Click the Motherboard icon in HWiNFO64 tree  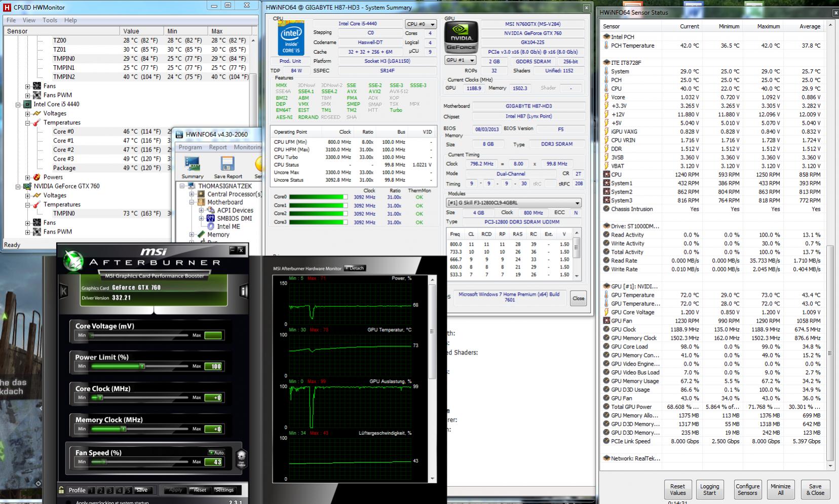201,202
